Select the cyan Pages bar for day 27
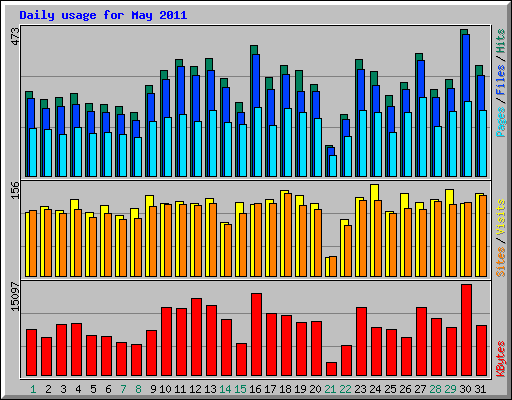This screenshot has width=512, height=400. point(423,137)
